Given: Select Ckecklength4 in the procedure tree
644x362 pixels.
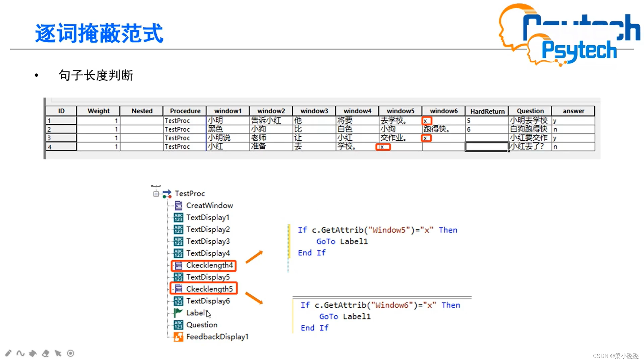Looking at the screenshot, I should click(x=209, y=265).
